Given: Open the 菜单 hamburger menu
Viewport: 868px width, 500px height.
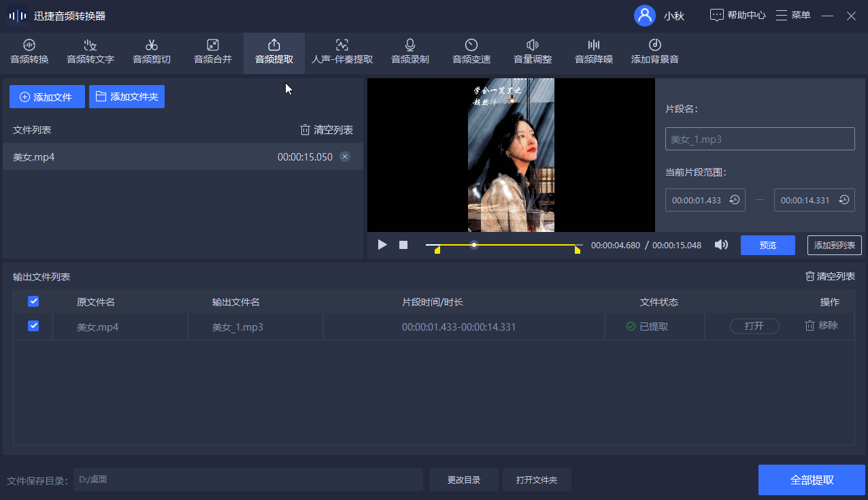Looking at the screenshot, I should [x=793, y=15].
